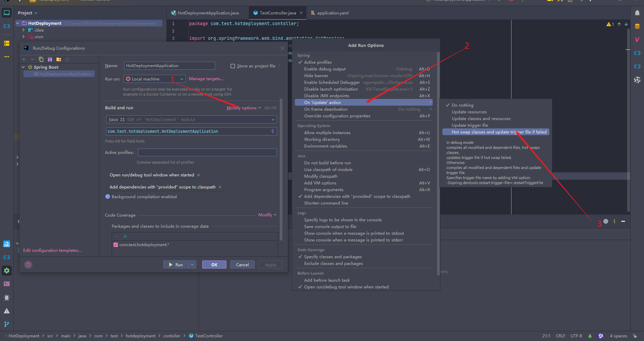This screenshot has height=341, width=644.
Task: Copy the configuration using the copy icon
Action: click(x=41, y=59)
